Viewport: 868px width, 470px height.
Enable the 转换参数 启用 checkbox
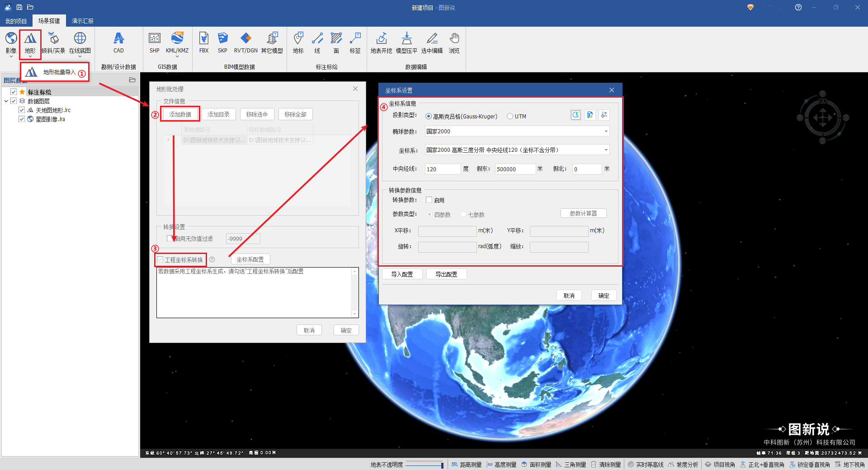pos(429,200)
